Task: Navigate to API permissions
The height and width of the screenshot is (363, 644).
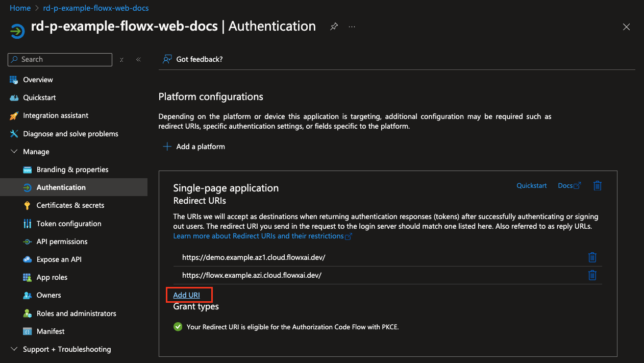Action: (62, 241)
